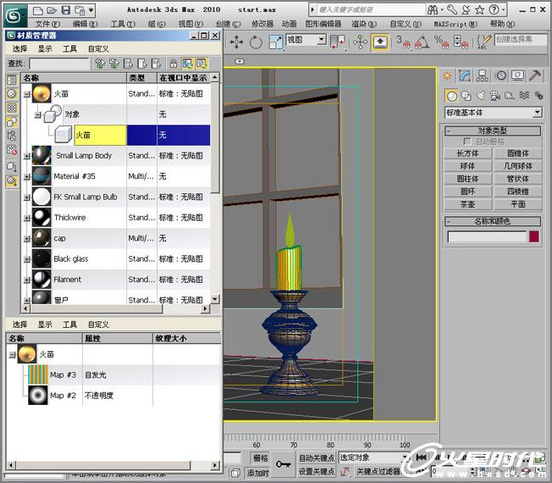This screenshot has height=483, width=552.
Task: Click the lock icon in material explorer toolbar
Action: (173, 64)
